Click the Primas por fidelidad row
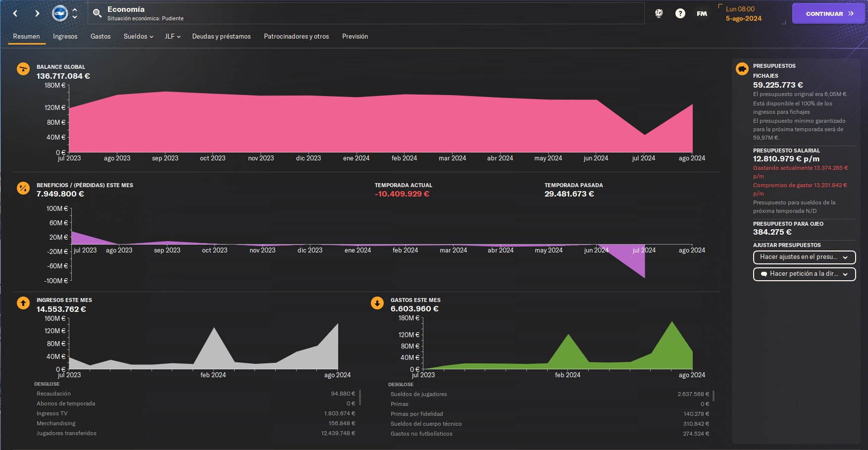868x450 pixels. pos(550,414)
